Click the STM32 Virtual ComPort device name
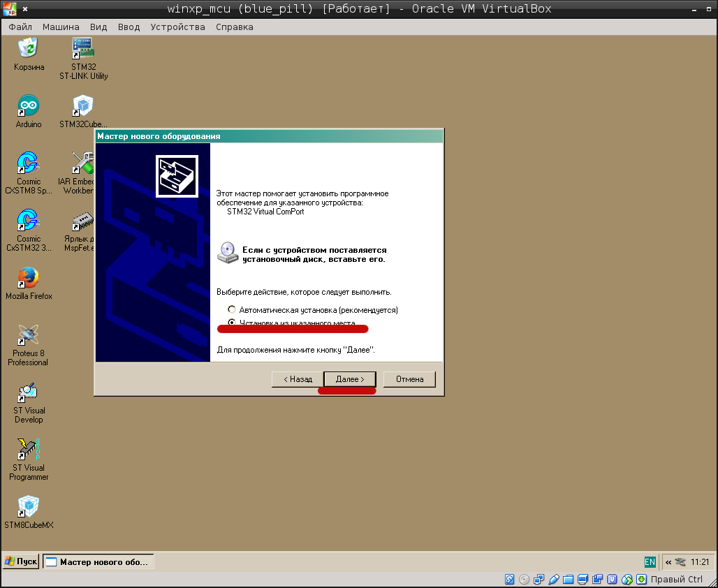 point(265,212)
